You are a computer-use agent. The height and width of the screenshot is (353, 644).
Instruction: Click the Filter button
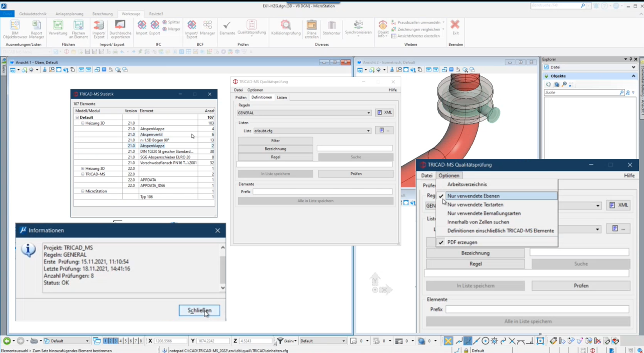coord(275,141)
